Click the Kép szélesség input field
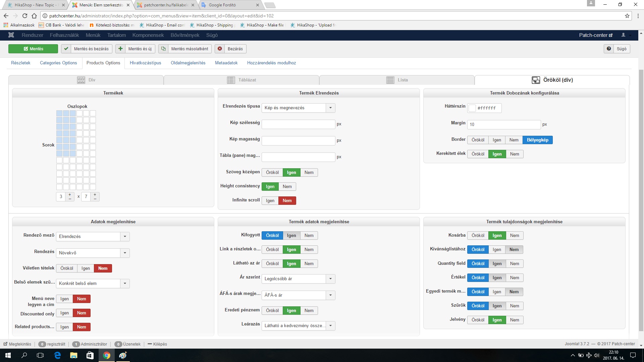 pyautogui.click(x=298, y=124)
